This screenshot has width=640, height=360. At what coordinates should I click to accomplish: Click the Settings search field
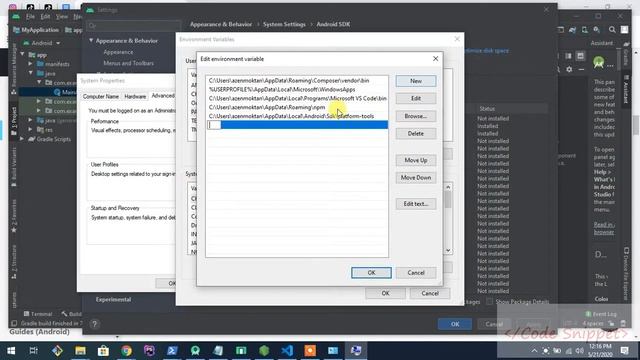click(133, 26)
